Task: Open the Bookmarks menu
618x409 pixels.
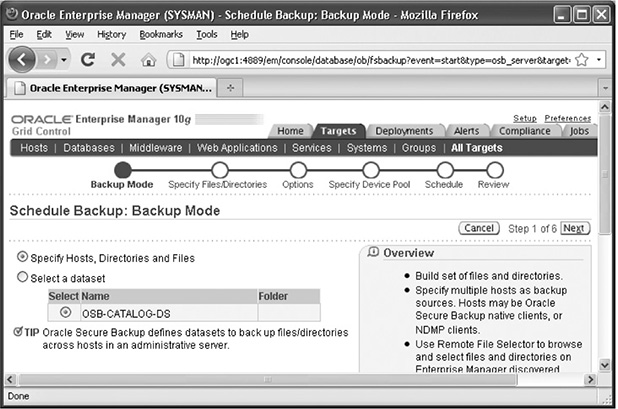Action: (161, 35)
